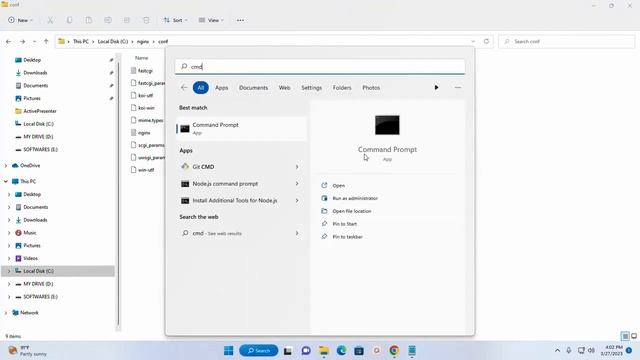Choose Run as administrator
Screen dimensions: 640x360
(x=355, y=198)
